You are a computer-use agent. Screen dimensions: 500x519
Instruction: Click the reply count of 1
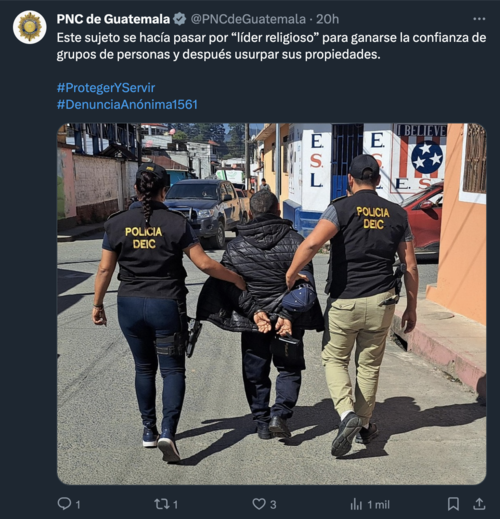[78, 505]
